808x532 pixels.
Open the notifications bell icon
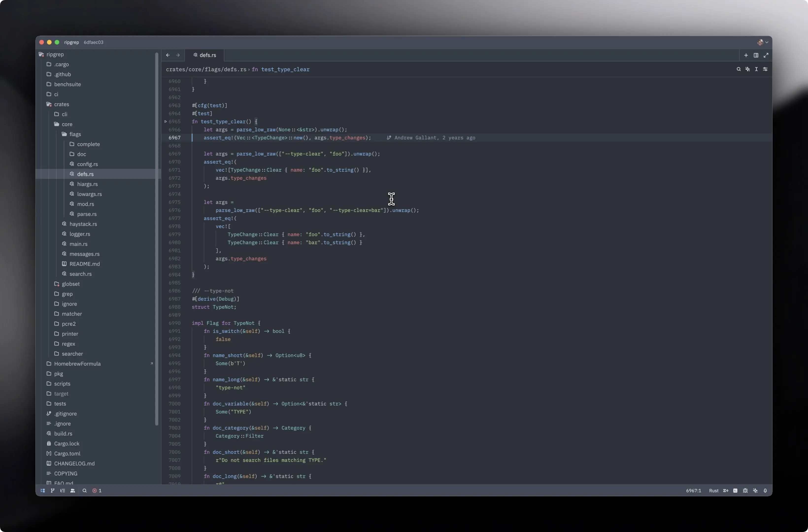point(765,491)
